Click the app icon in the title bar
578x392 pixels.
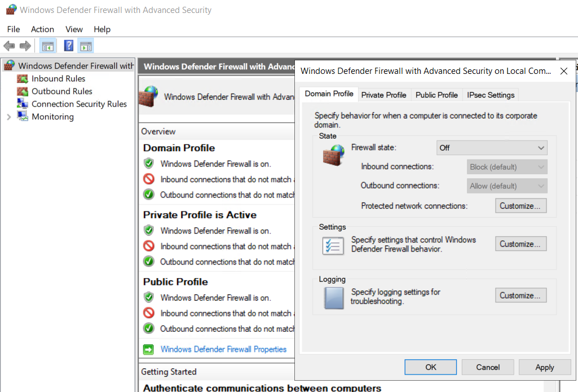click(11, 10)
